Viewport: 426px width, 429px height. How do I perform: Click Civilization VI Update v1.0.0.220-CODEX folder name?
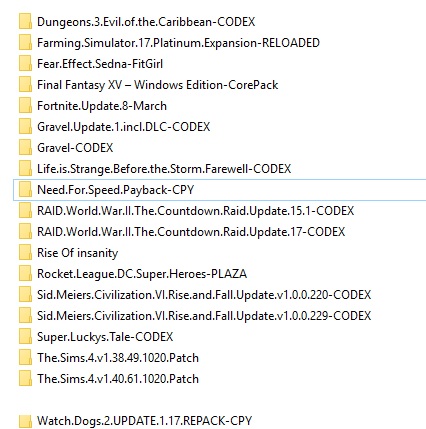204,295
